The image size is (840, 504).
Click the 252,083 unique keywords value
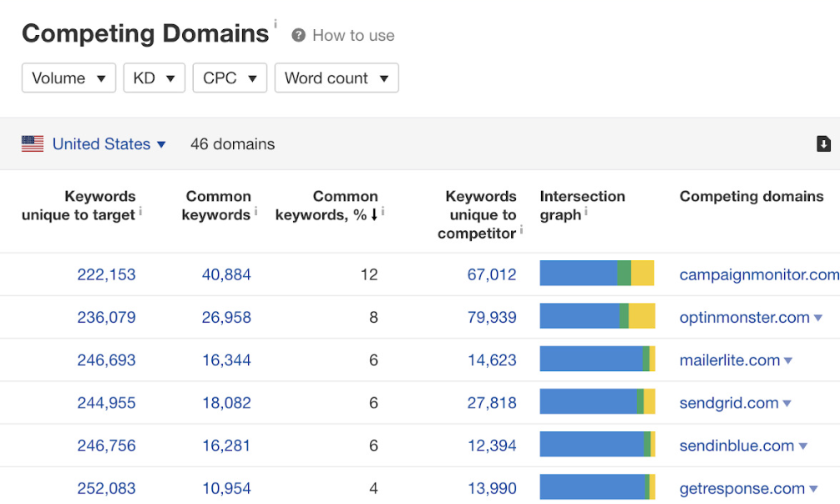coord(107,488)
